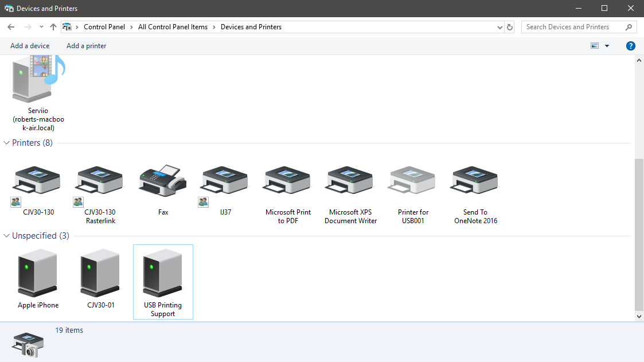
Task: Select the CJV30-01 unspecified device
Action: click(100, 279)
